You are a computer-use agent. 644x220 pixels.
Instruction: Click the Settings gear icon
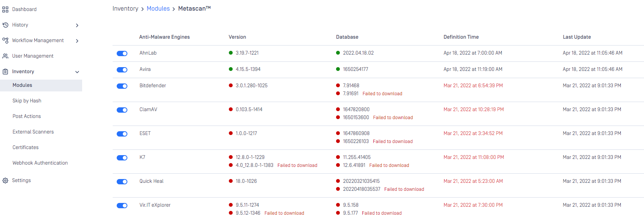[x=5, y=181]
